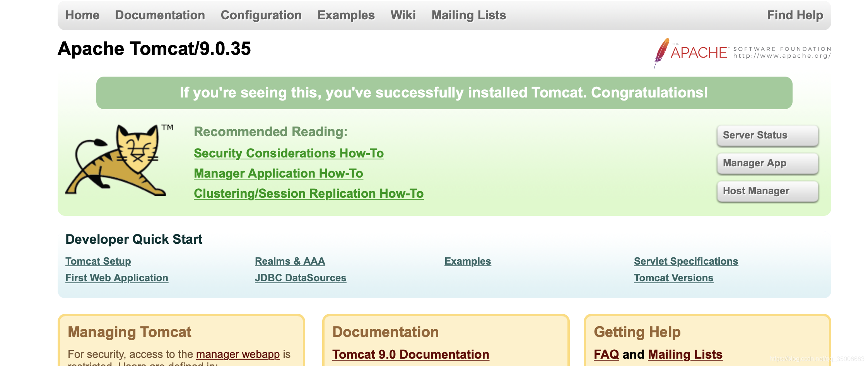Image resolution: width=868 pixels, height=366 pixels.
Task: Open Examples in the top navigation bar
Action: [x=346, y=15]
